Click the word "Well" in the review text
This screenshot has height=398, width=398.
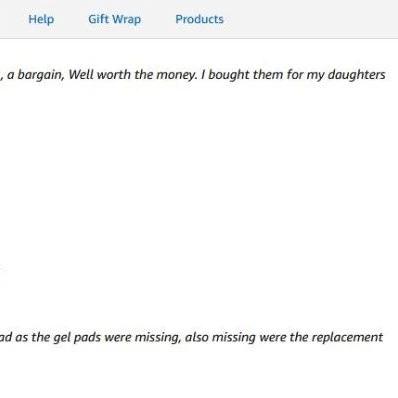(81, 74)
